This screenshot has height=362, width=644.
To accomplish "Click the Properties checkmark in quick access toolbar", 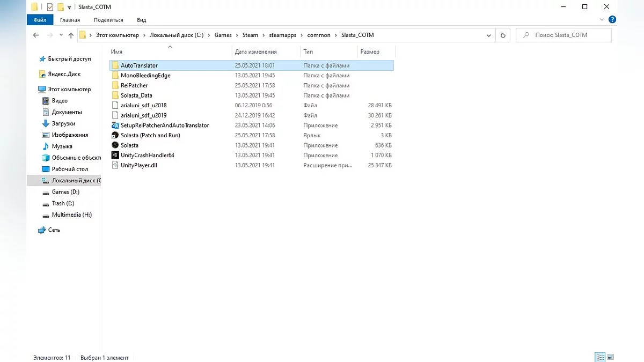I will tap(50, 7).
